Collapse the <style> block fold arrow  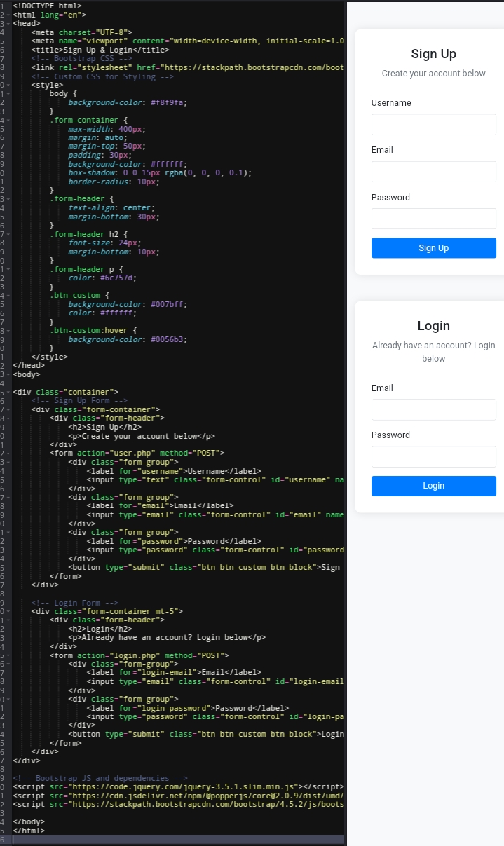coord(8,85)
